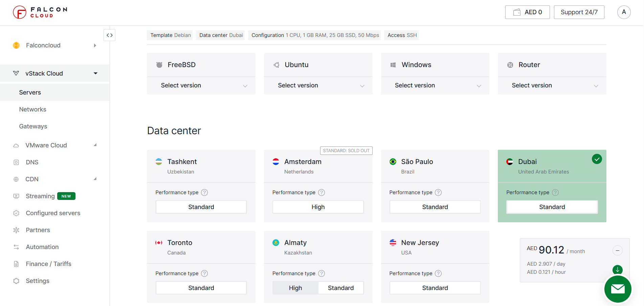
Task: Choose High performance type for Amsterdam
Action: click(x=318, y=207)
